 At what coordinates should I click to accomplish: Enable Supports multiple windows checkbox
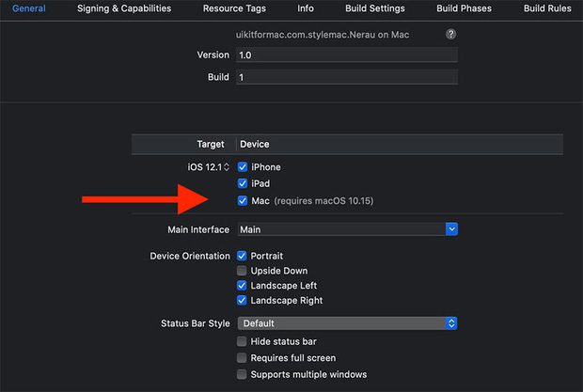click(243, 374)
